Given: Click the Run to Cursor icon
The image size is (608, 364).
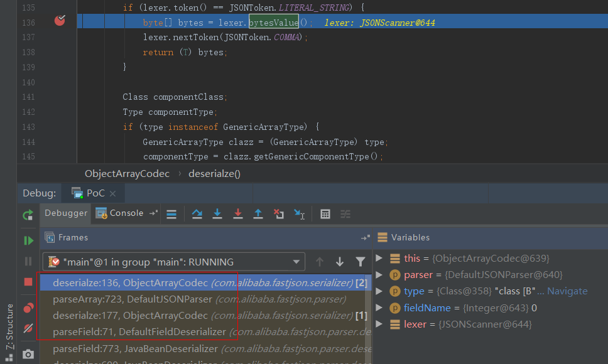Looking at the screenshot, I should [x=300, y=214].
